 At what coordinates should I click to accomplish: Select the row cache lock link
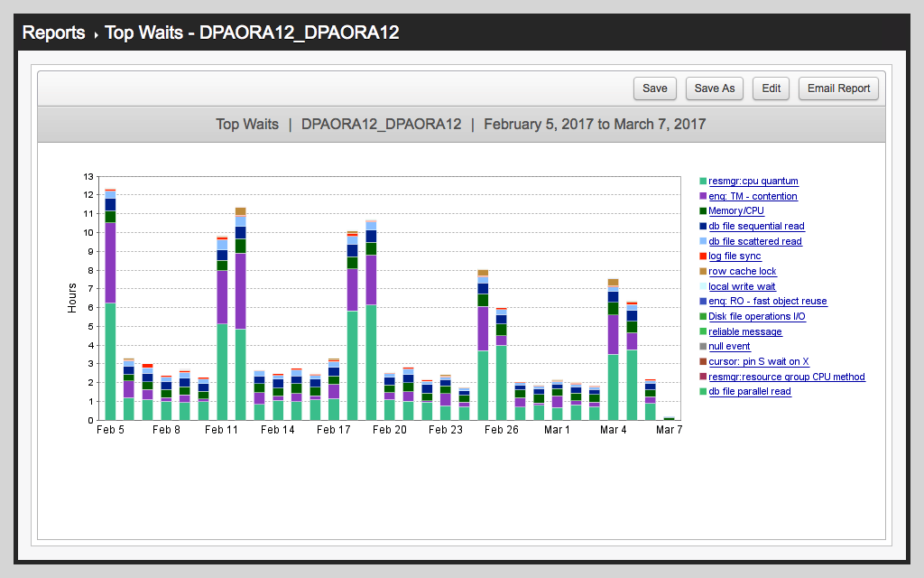(742, 272)
